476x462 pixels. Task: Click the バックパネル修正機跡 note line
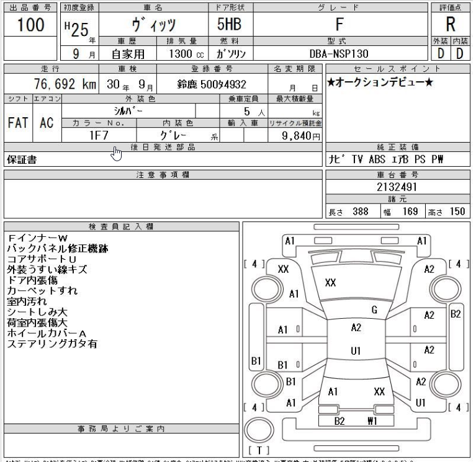pyautogui.click(x=56, y=249)
